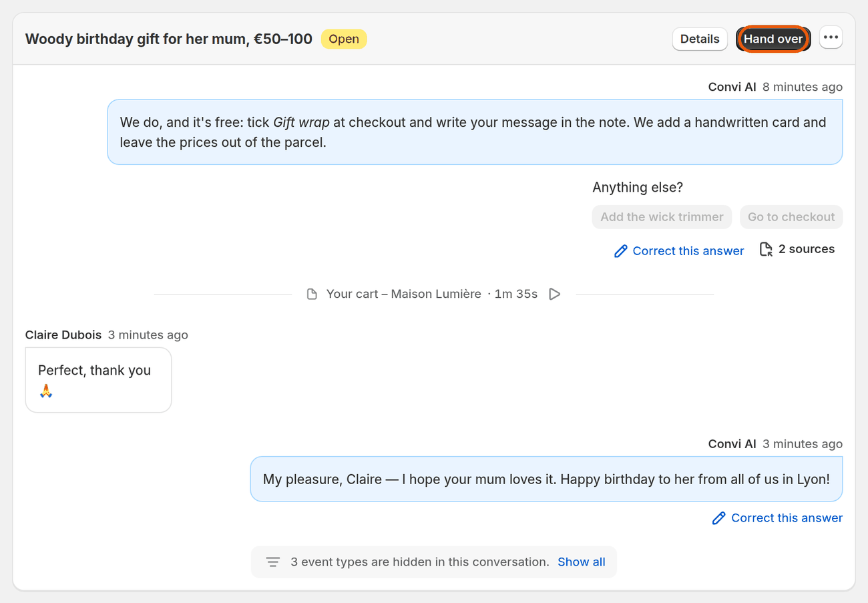
Task: Click the 1m 35s visit duration
Action: click(x=516, y=294)
